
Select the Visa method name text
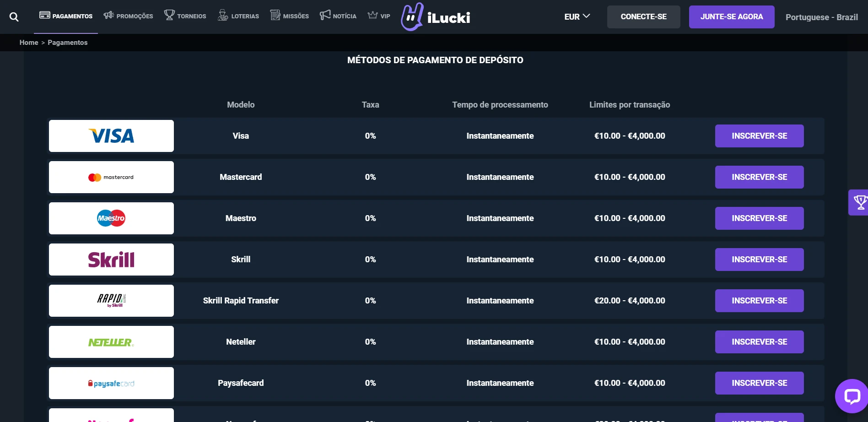(241, 136)
